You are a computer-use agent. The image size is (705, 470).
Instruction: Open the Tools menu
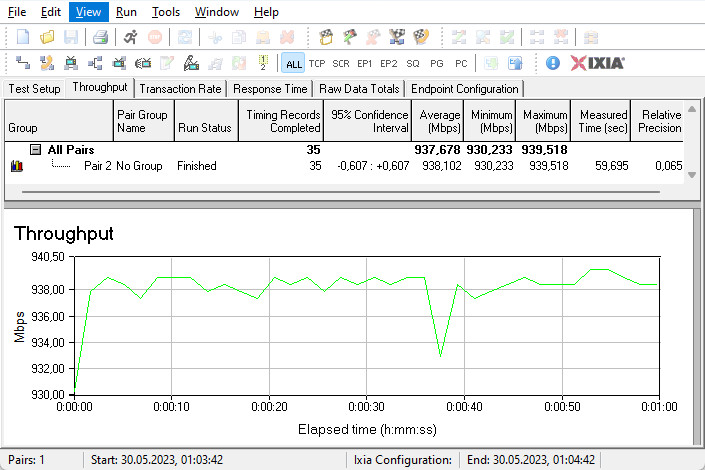(x=166, y=12)
